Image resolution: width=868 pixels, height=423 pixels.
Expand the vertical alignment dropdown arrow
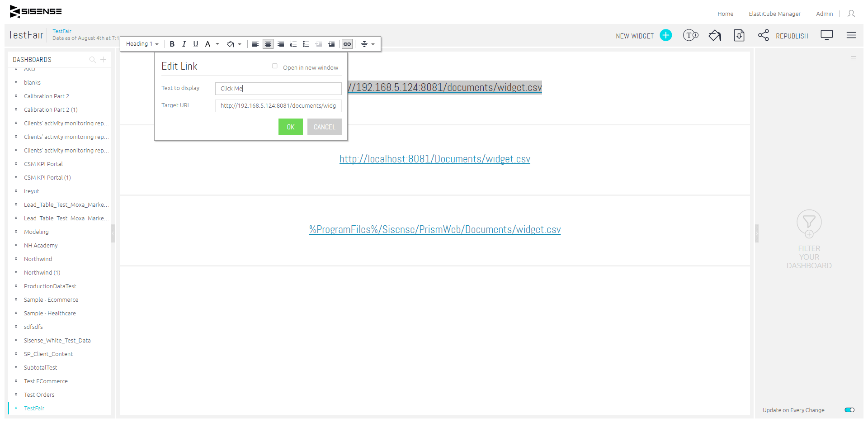tap(373, 44)
